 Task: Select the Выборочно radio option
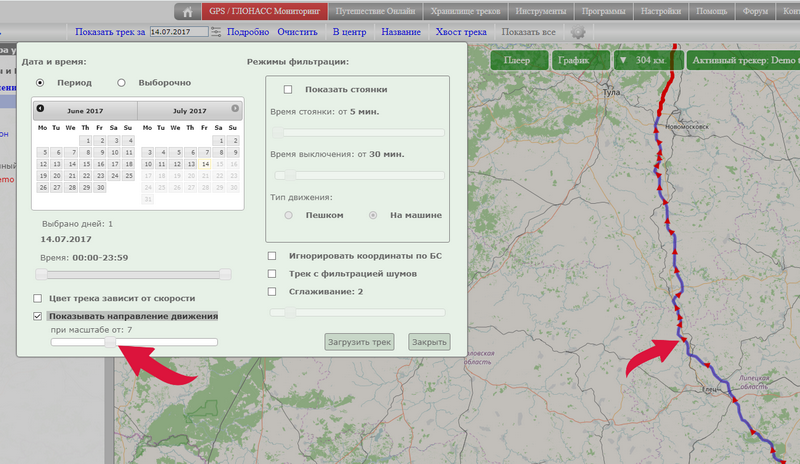pyautogui.click(x=121, y=82)
